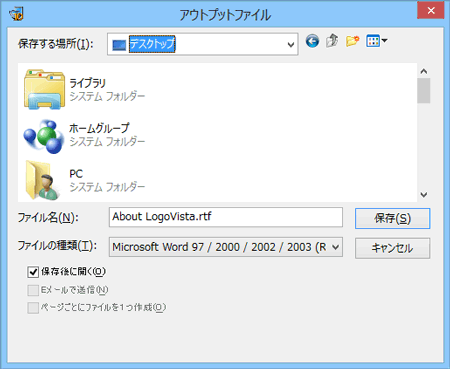
Task: Close the アウトプットファイル dialog
Action: tap(431, 10)
